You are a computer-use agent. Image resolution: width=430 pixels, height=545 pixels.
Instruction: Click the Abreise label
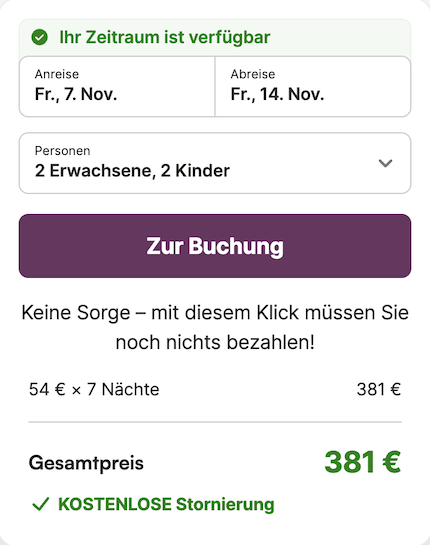tap(253, 74)
